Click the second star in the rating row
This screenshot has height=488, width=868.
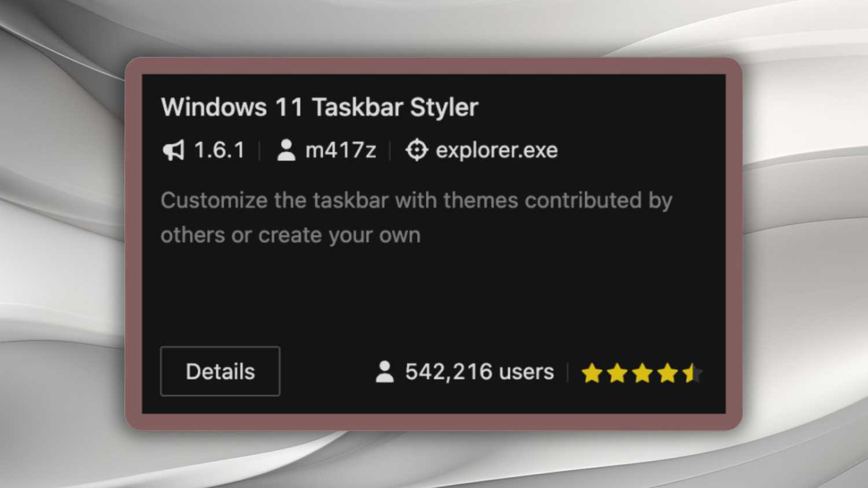tap(617, 374)
